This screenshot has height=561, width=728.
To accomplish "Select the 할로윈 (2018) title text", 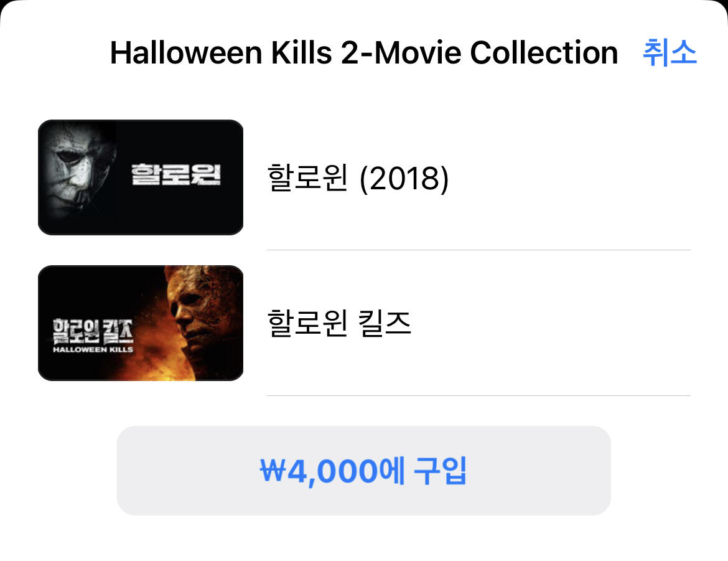I will [358, 177].
